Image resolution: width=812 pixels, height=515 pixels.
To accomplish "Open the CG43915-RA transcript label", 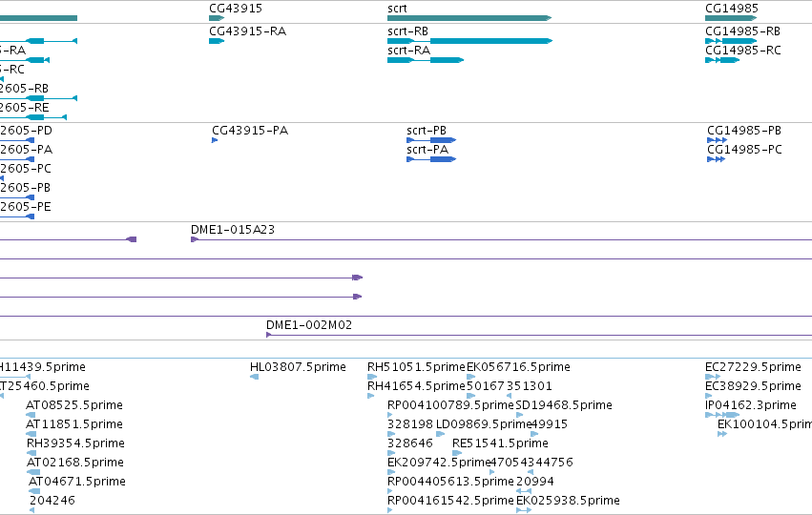I will [x=247, y=31].
